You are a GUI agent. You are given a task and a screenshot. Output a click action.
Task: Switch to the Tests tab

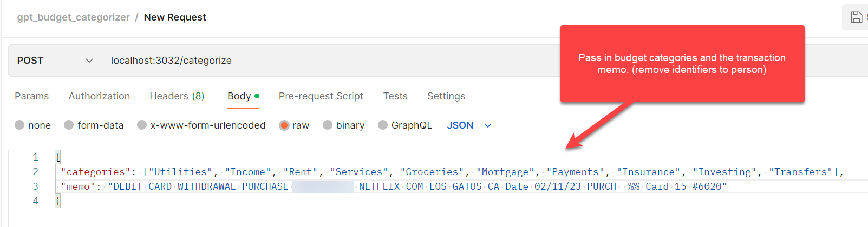[395, 96]
